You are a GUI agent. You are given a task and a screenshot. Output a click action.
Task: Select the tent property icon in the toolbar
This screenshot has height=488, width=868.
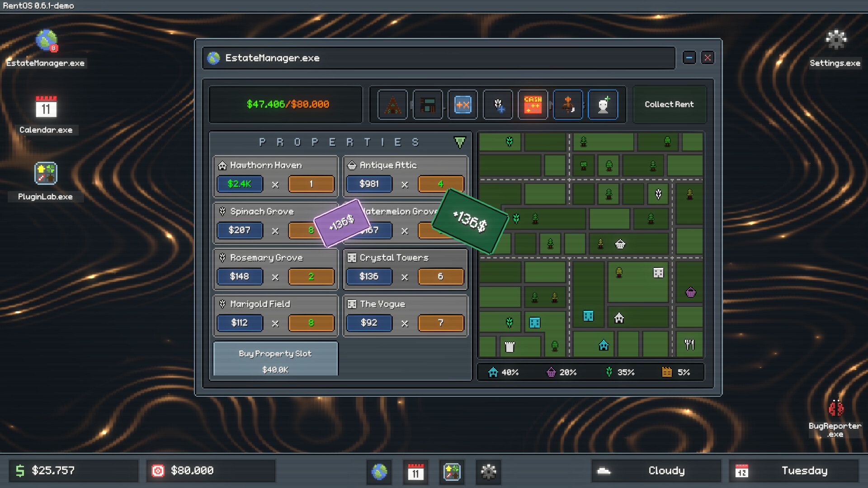pos(392,104)
